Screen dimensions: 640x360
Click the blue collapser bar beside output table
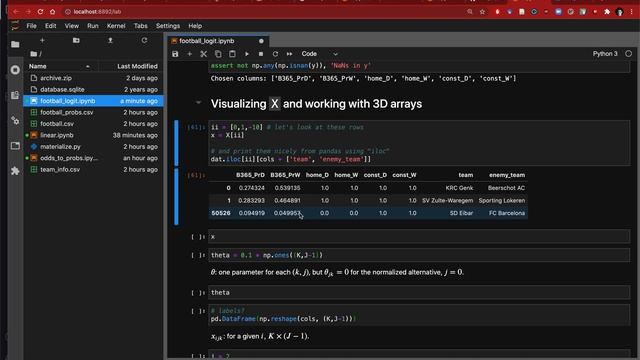point(176,197)
